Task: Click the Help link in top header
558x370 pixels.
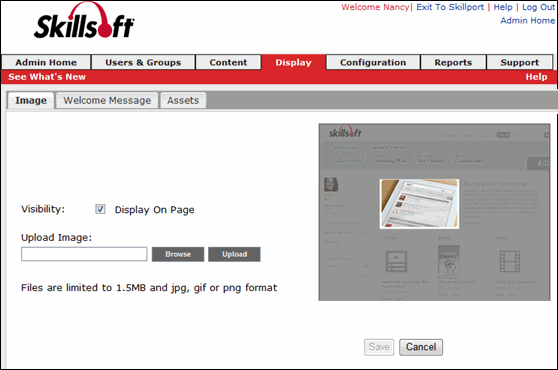Action: pyautogui.click(x=503, y=7)
